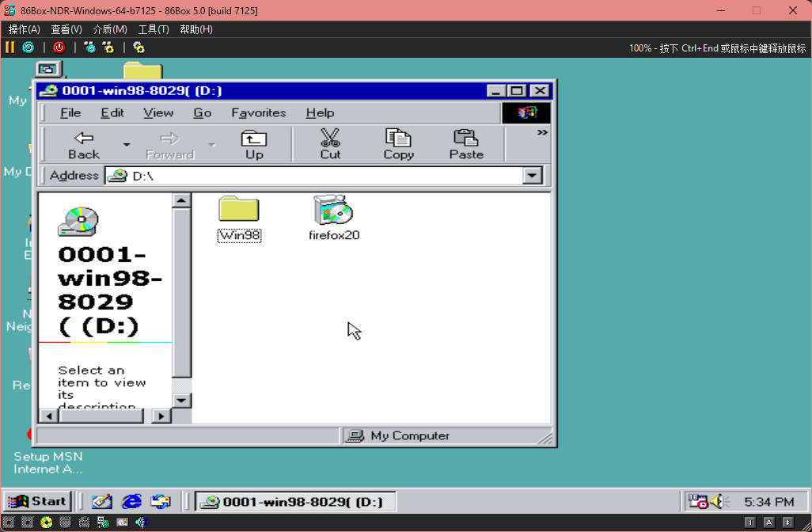
Task: Click the large CD drive icon in left pane
Action: click(78, 221)
